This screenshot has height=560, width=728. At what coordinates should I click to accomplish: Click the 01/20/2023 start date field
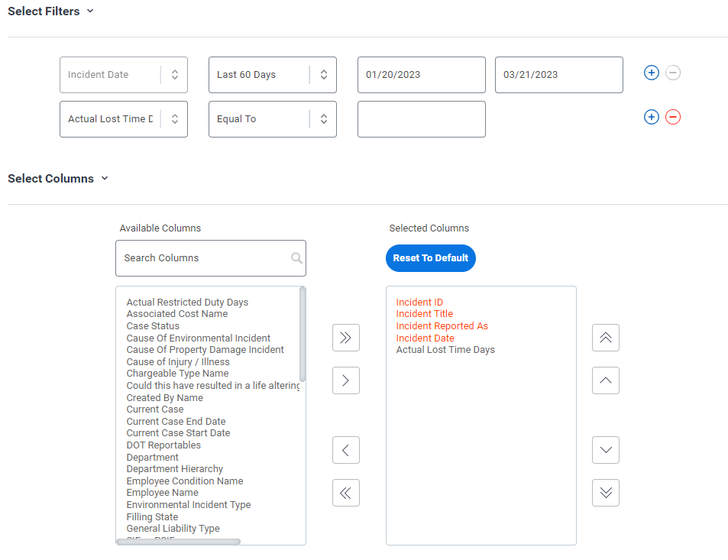point(421,74)
